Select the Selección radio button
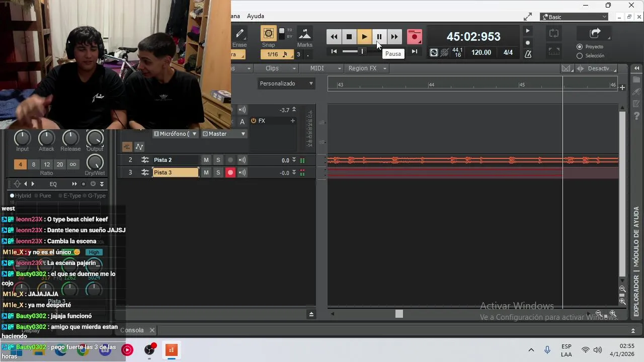644x362 pixels. point(580,56)
